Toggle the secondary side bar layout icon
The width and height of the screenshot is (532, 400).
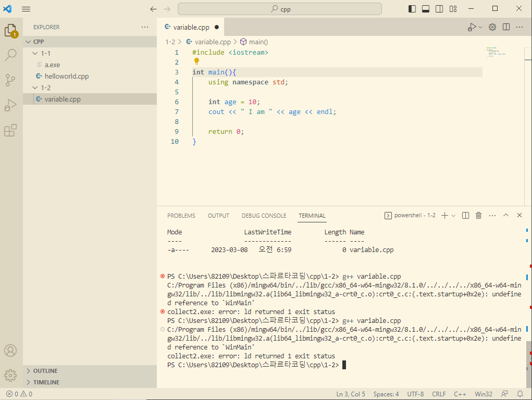pos(439,9)
